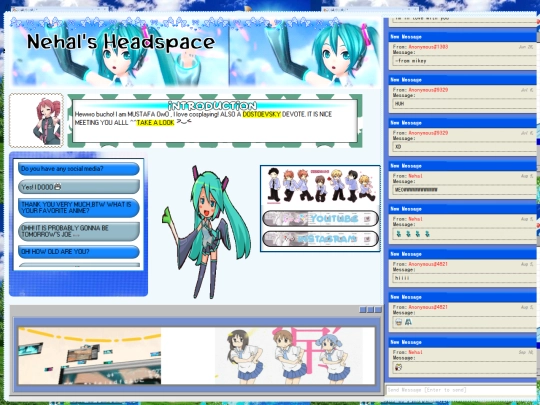Click the small icon on the YouTube banner's right end
The image size is (540, 405).
(x=367, y=219)
